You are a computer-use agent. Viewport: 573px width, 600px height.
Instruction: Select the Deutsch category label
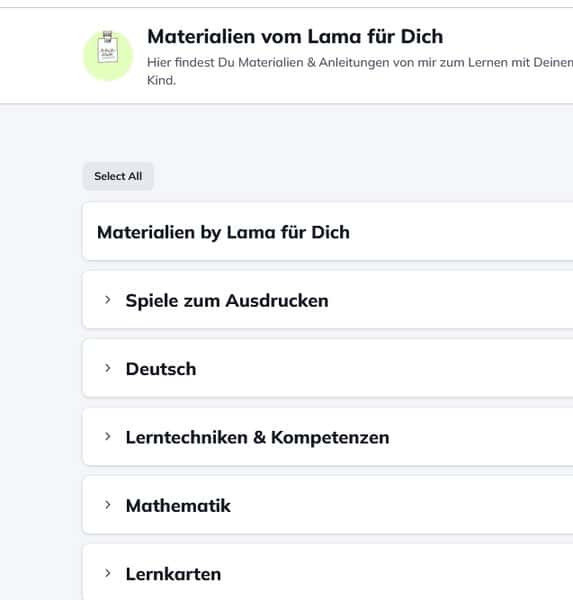[x=161, y=369]
